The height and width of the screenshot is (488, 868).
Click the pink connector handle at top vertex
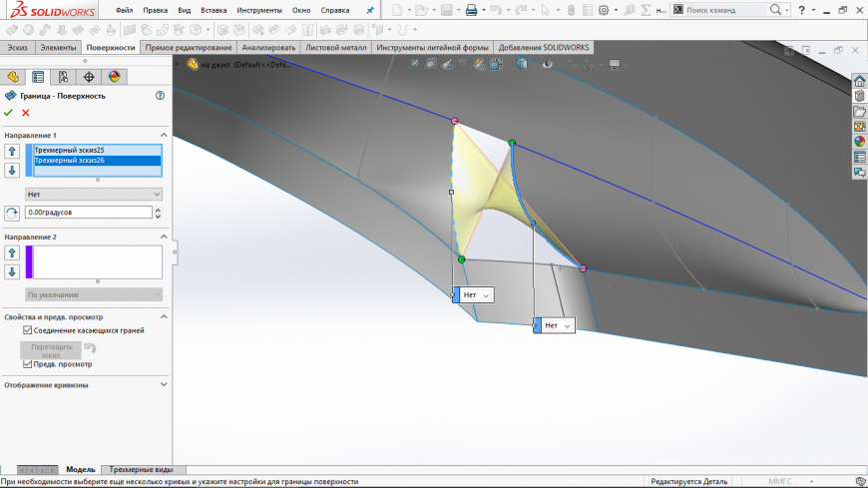click(455, 121)
